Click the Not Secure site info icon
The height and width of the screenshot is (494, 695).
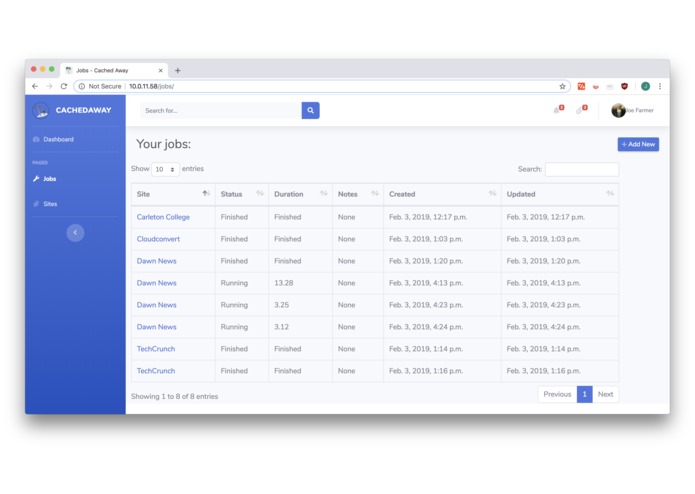click(x=82, y=86)
